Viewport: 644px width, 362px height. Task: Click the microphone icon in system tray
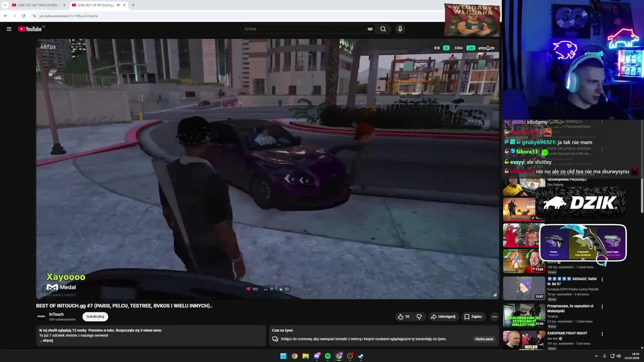click(604, 356)
